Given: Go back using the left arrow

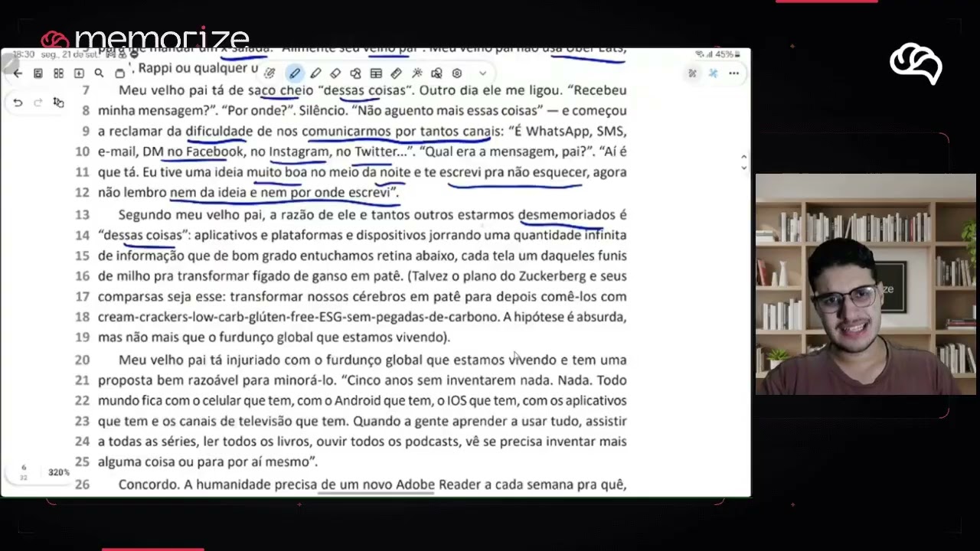Looking at the screenshot, I should tap(18, 73).
